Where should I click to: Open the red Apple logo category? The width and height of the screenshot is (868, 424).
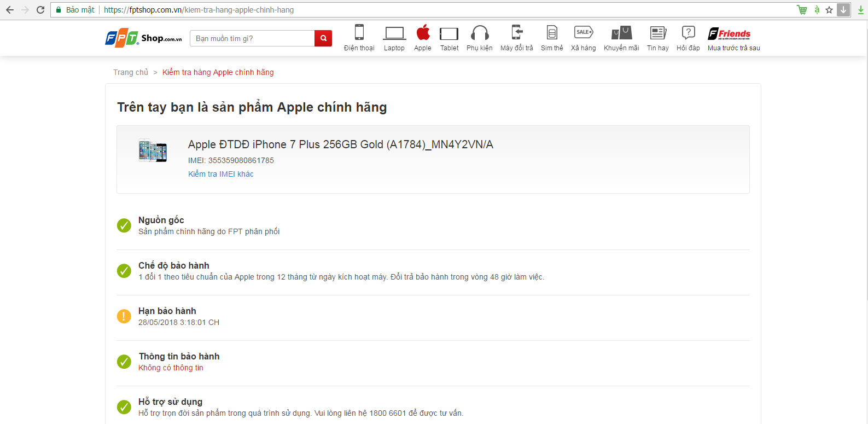click(x=423, y=32)
